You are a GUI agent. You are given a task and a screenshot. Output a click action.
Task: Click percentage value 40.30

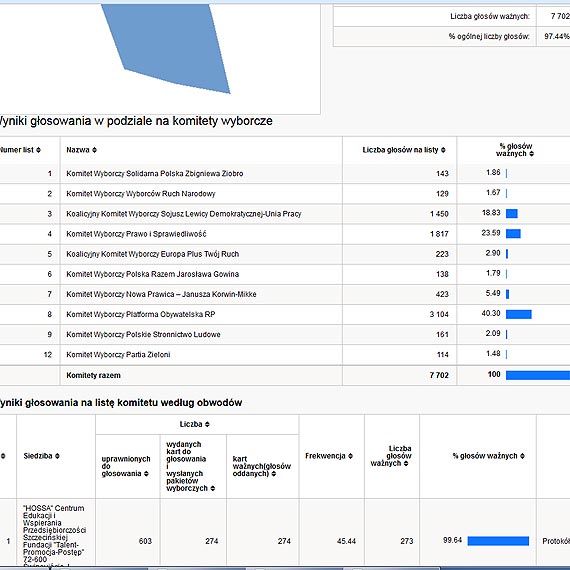[491, 313]
